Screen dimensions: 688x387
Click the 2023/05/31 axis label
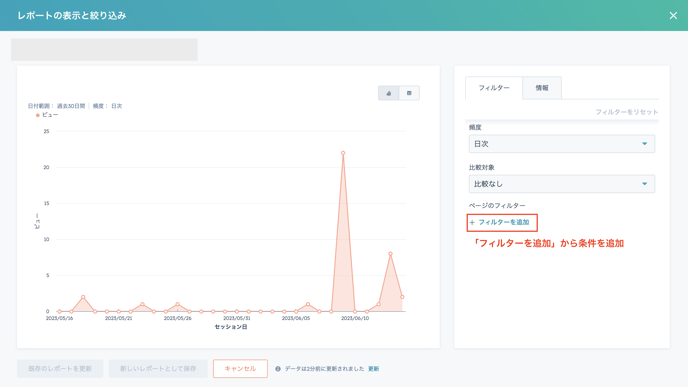click(236, 318)
